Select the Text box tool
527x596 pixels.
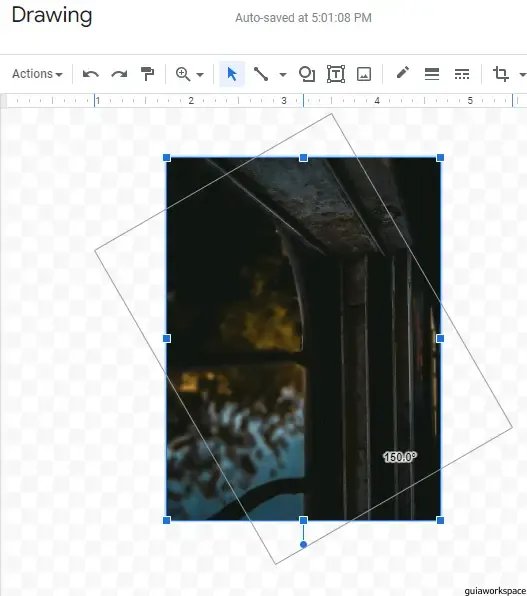336,74
